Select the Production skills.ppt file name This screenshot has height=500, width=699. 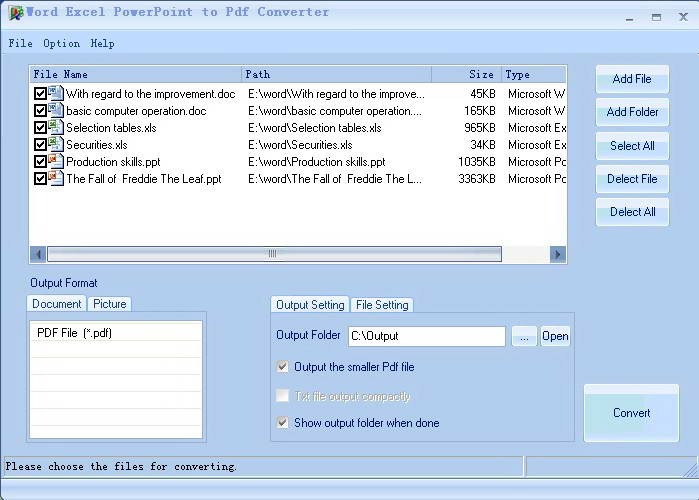(x=113, y=162)
